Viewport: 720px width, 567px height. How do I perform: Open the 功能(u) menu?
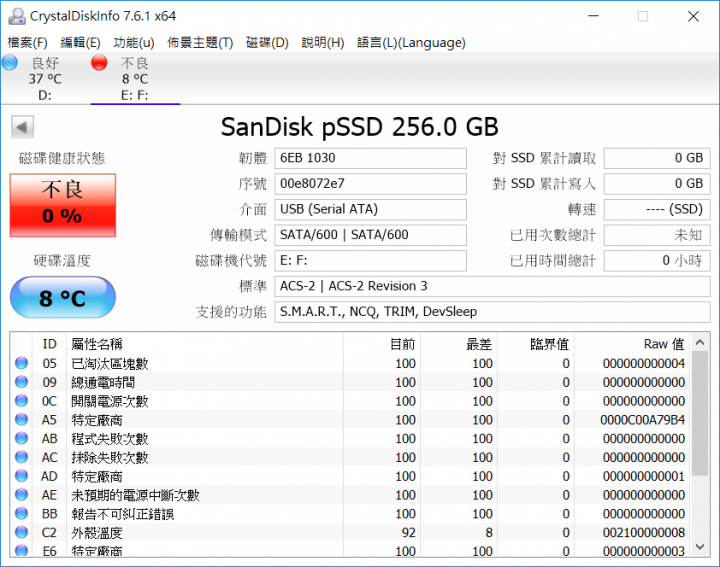(x=134, y=43)
